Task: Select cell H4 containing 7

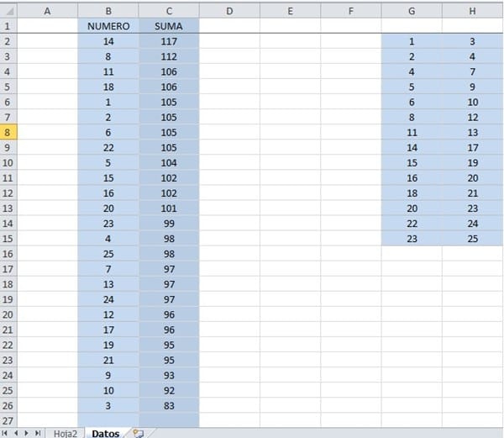Action: (472, 71)
